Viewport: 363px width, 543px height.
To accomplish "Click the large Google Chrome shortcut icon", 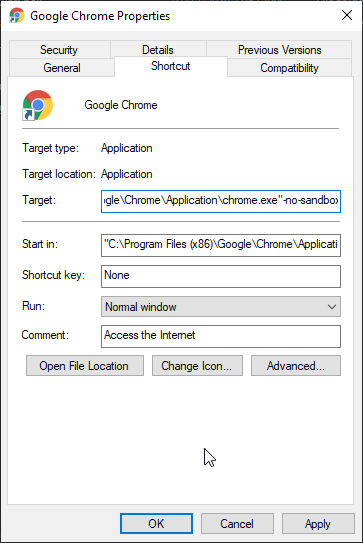I will click(x=37, y=105).
